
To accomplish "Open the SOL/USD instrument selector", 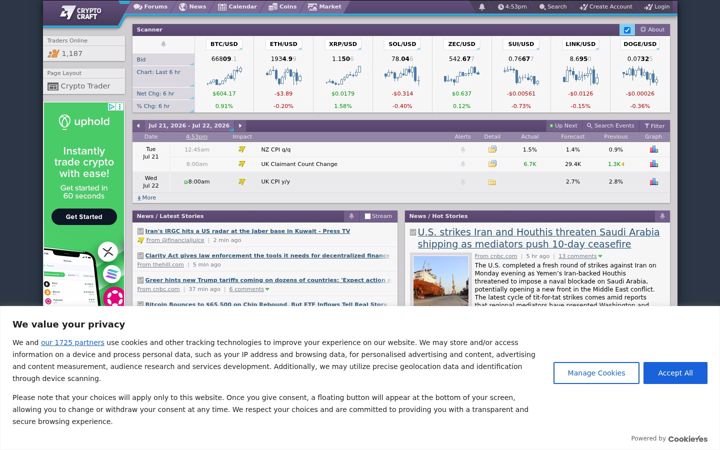I will point(402,44).
